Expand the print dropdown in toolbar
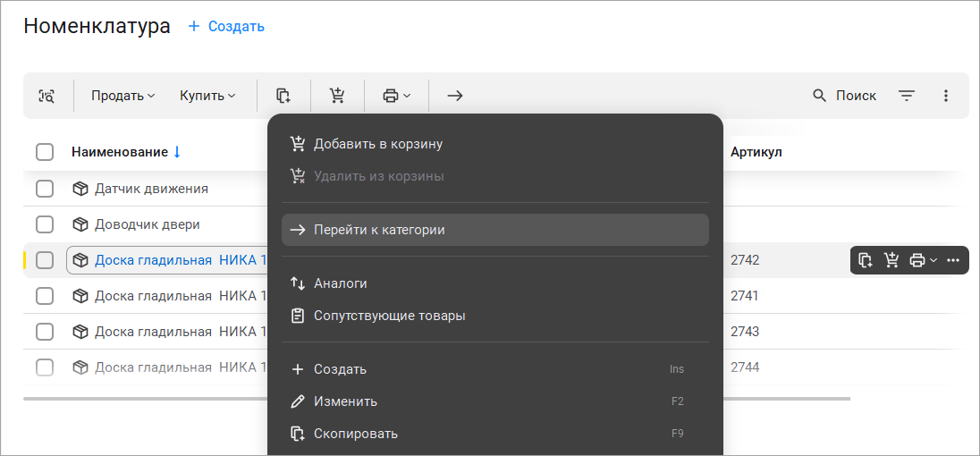This screenshot has width=980, height=456. click(396, 96)
